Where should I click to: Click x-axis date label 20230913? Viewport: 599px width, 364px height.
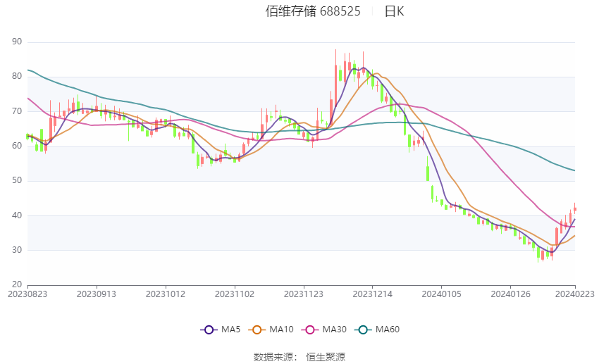coord(97,294)
